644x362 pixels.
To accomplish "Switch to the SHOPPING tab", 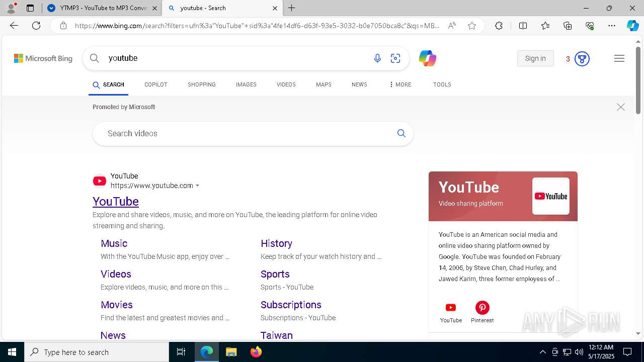I will click(202, 84).
